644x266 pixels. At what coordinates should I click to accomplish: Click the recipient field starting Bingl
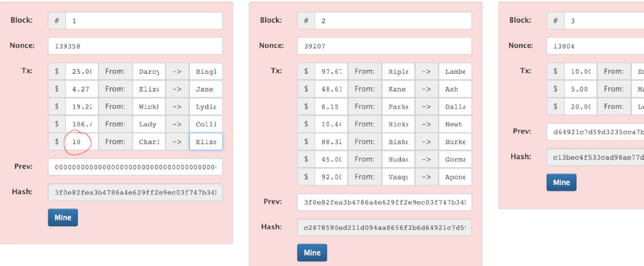point(206,71)
